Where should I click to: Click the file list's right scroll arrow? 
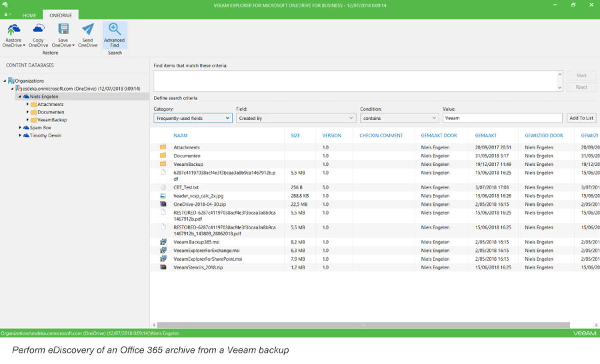(x=596, y=325)
